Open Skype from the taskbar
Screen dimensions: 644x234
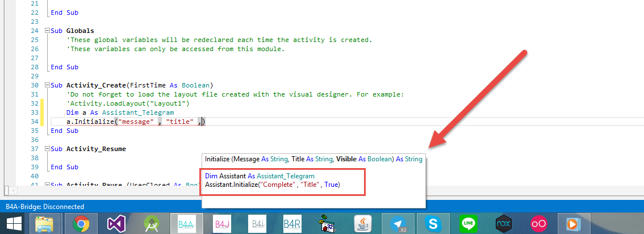click(433, 224)
